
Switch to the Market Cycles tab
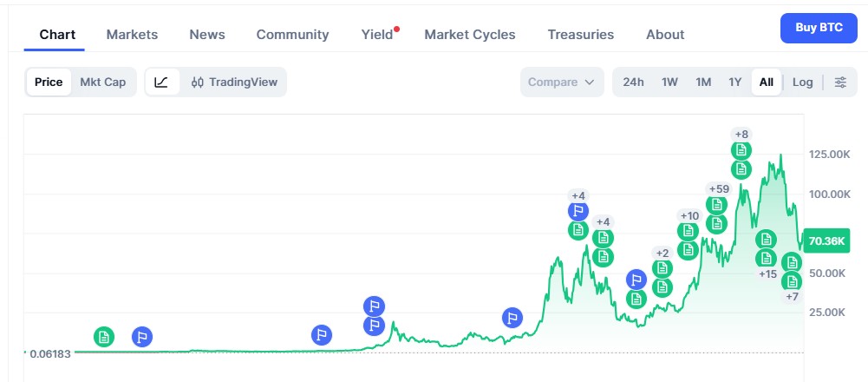[x=469, y=35]
